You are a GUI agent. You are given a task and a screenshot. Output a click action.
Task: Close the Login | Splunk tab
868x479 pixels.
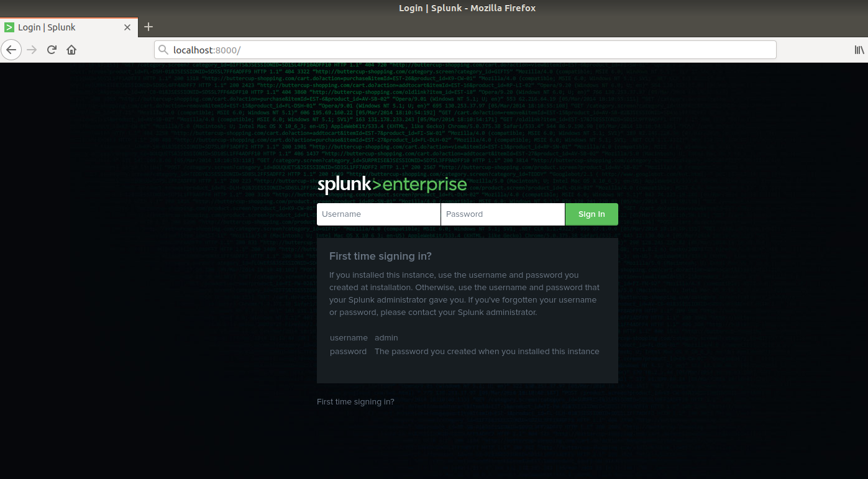coord(127,27)
